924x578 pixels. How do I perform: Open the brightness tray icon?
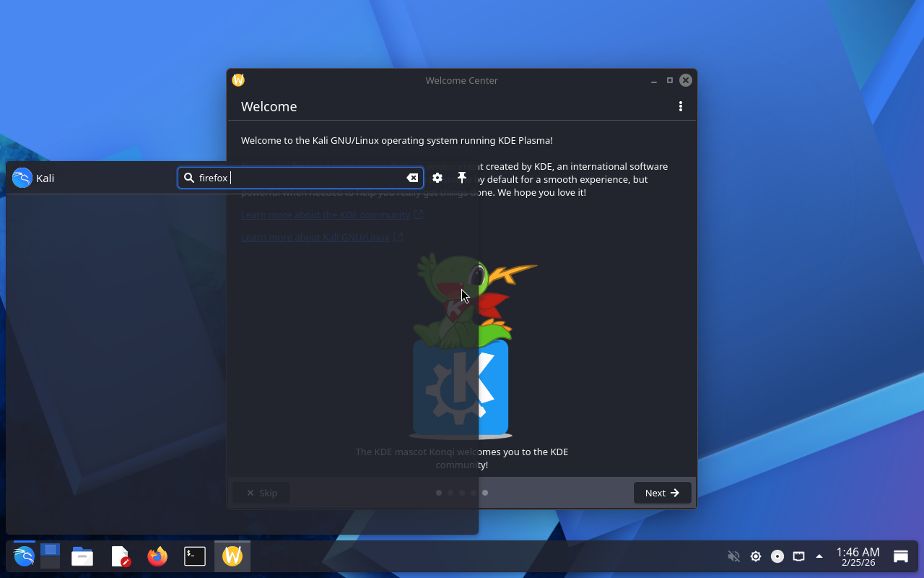pos(756,556)
